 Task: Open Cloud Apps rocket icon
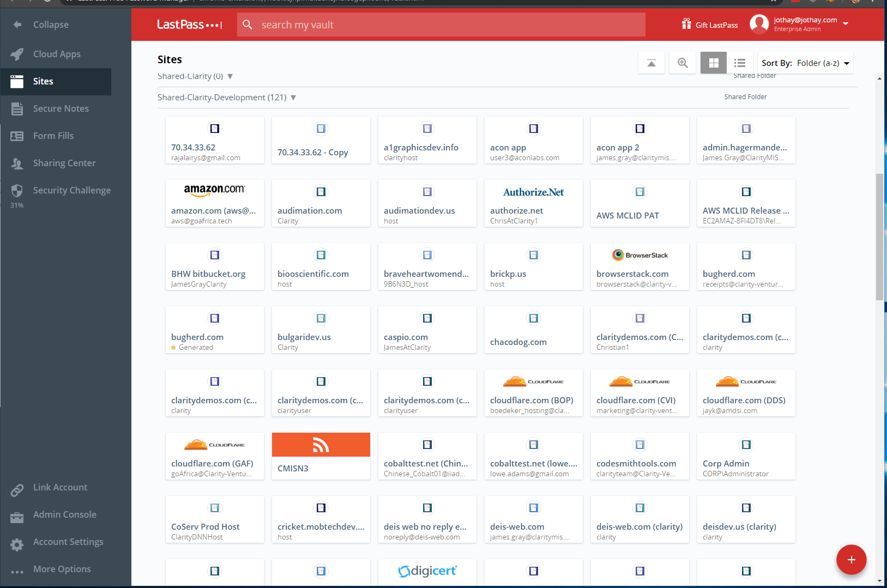pos(17,54)
